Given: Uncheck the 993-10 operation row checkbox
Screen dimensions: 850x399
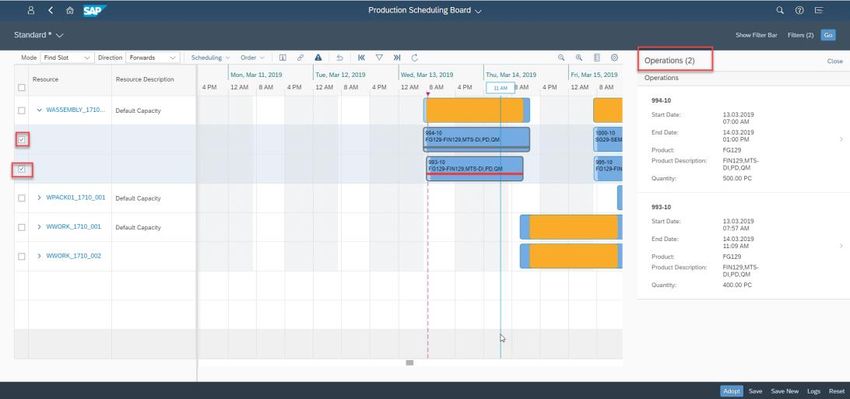Looking at the screenshot, I should pos(22,170).
